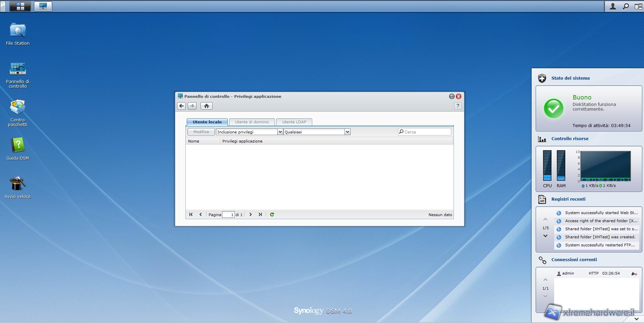Expand the Qualsiasi filter dropdown
The image size is (644, 323).
coord(348,132)
